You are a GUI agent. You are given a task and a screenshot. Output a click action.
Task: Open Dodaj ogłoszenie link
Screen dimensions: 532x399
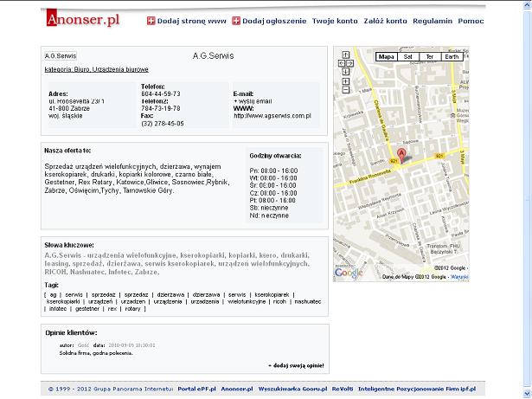pyautogui.click(x=274, y=21)
